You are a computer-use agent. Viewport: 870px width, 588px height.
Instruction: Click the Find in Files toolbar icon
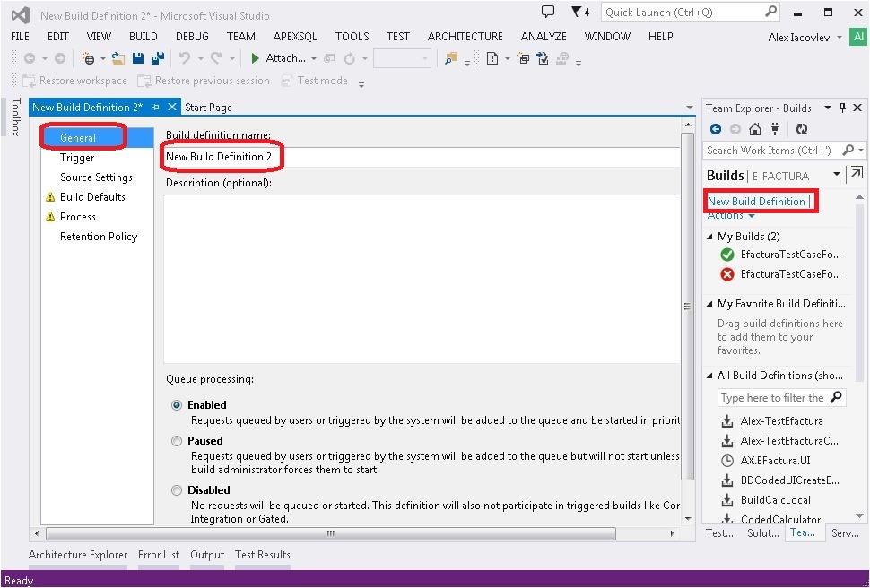click(x=451, y=58)
